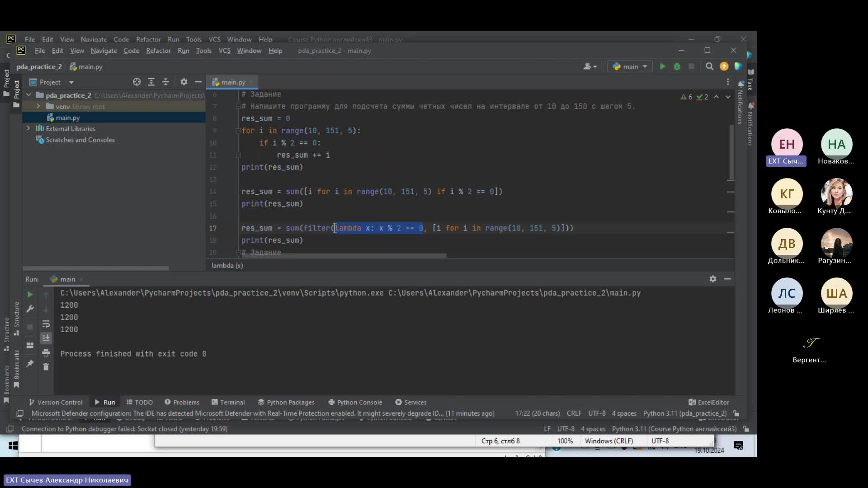This screenshot has width=868, height=488.
Task: Run the main configuration with green play icon
Action: (x=662, y=66)
